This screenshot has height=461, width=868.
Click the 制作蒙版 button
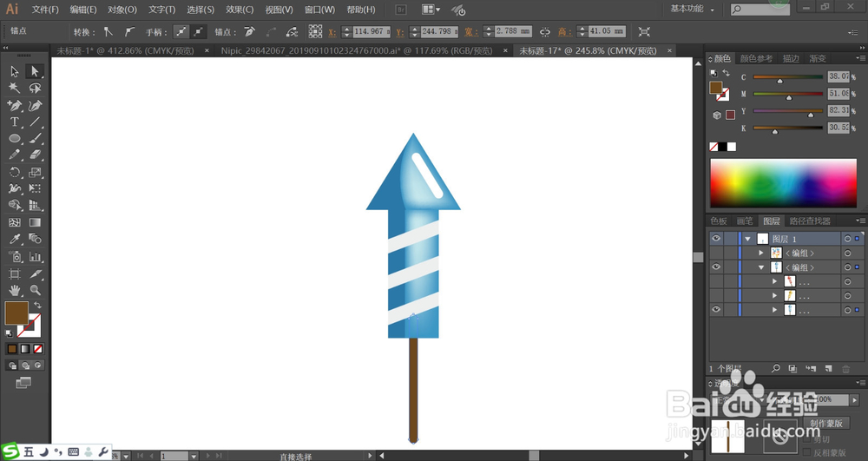[826, 424]
